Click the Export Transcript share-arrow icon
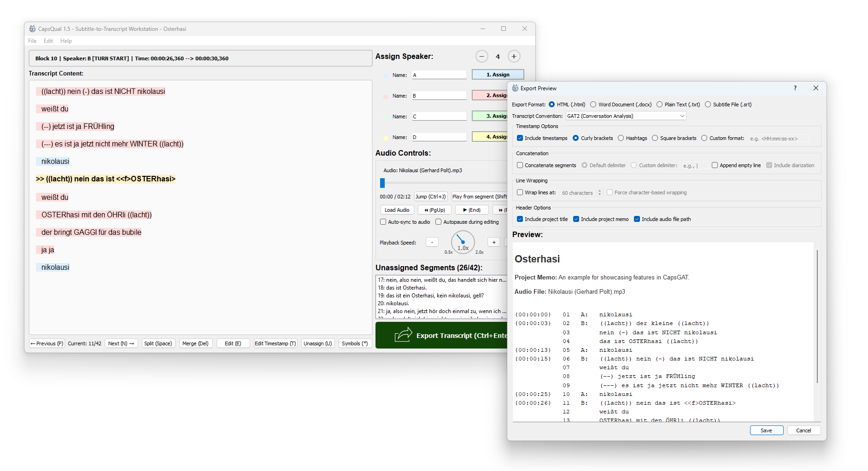Image resolution: width=868 pixels, height=471 pixels. (x=403, y=335)
